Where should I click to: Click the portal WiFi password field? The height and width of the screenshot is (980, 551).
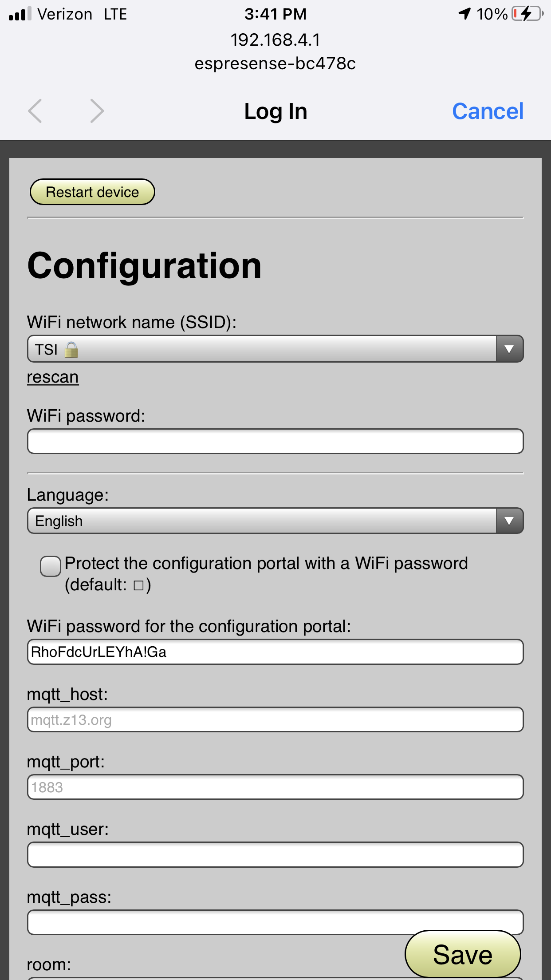[275, 652]
